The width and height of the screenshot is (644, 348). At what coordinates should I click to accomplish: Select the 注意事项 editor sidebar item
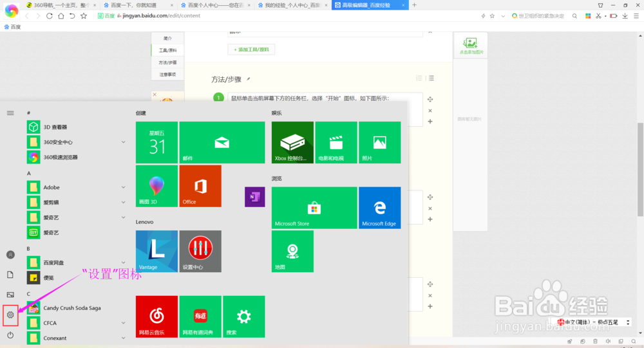(x=167, y=74)
